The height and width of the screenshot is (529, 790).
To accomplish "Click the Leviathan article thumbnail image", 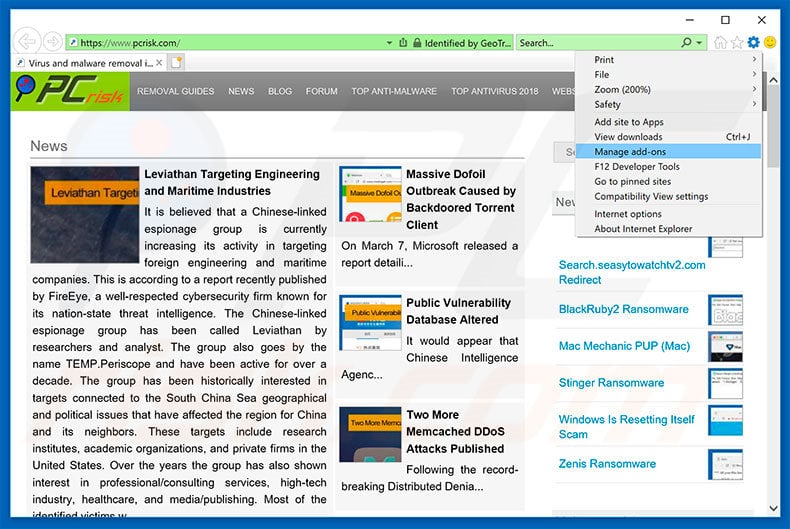I will 85,215.
